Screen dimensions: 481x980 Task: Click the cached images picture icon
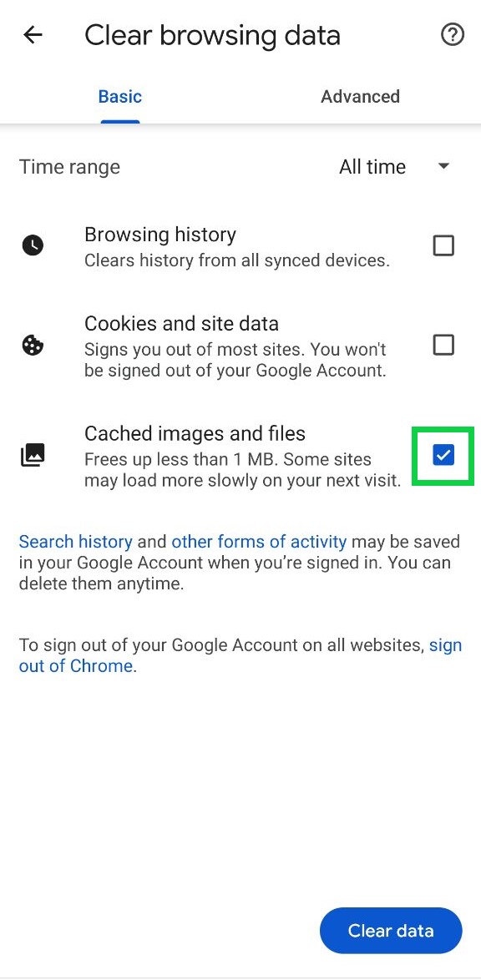(33, 456)
